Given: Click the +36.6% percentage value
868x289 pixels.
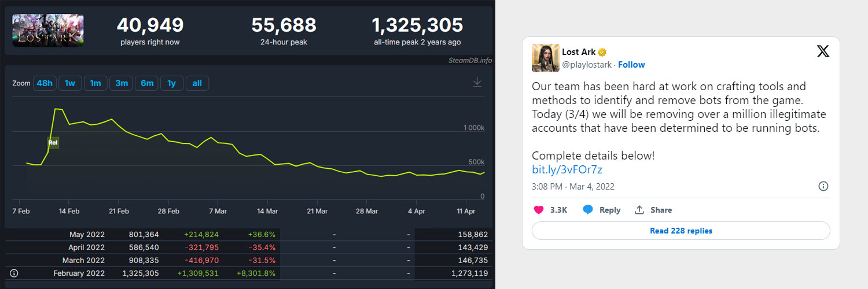Looking at the screenshot, I should tap(262, 235).
